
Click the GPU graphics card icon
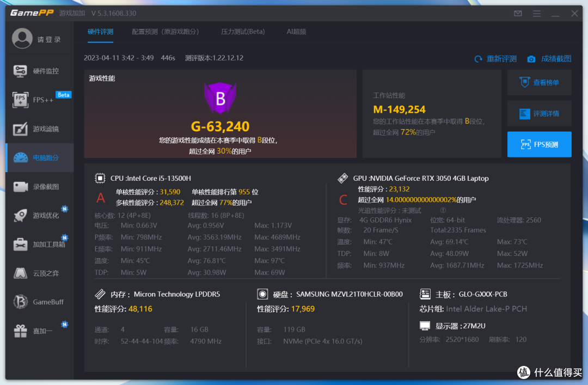coord(343,178)
